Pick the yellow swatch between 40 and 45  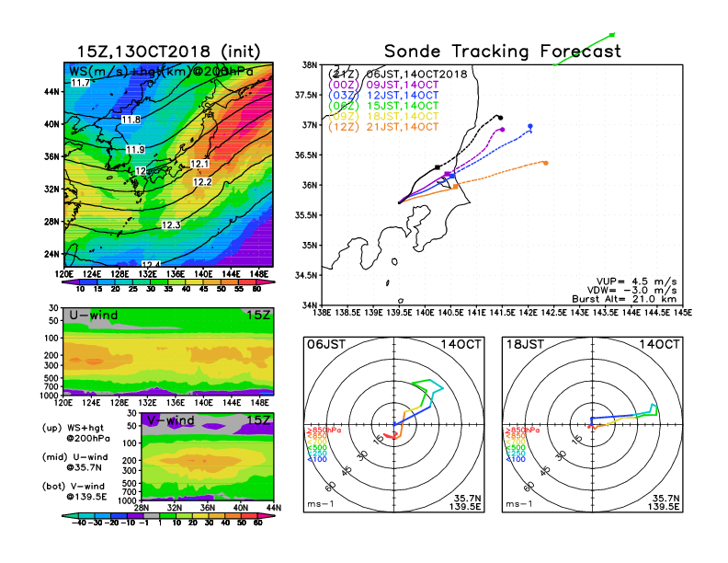coord(195,282)
